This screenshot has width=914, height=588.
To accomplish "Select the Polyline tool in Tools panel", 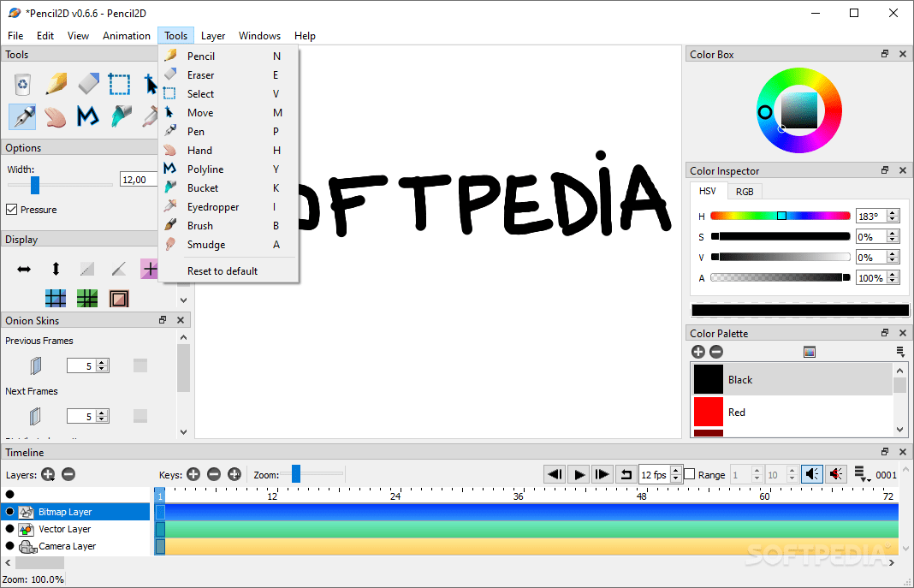I will click(x=87, y=116).
